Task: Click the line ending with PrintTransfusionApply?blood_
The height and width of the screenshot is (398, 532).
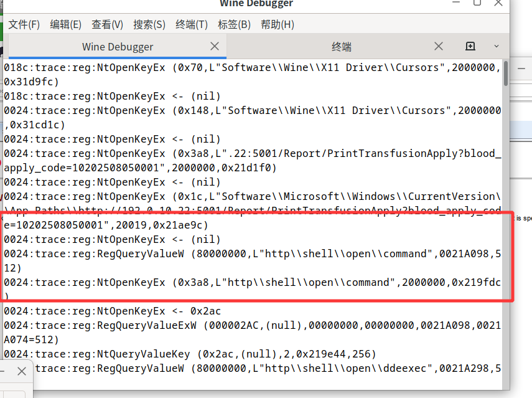Action: [x=253, y=153]
